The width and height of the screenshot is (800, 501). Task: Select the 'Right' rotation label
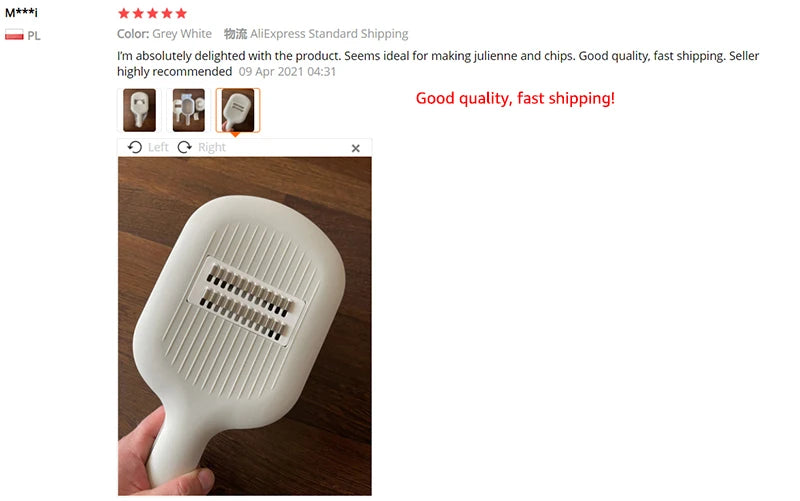coord(212,147)
